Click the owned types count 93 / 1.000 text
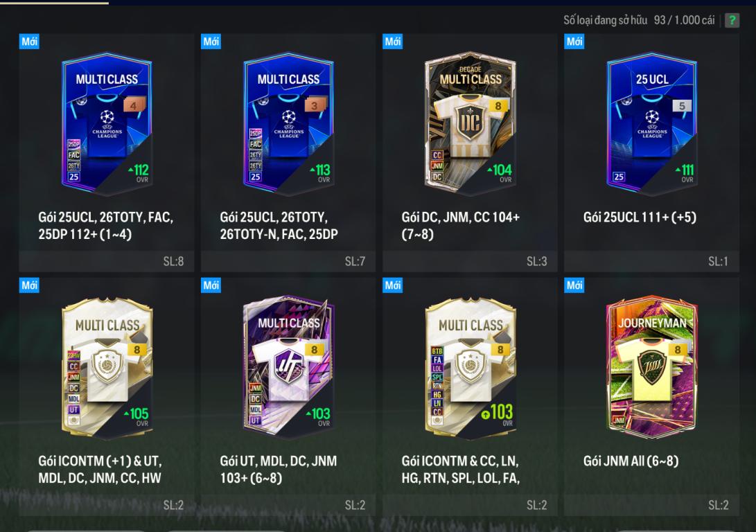The height and width of the screenshot is (532, 756). 684,20
